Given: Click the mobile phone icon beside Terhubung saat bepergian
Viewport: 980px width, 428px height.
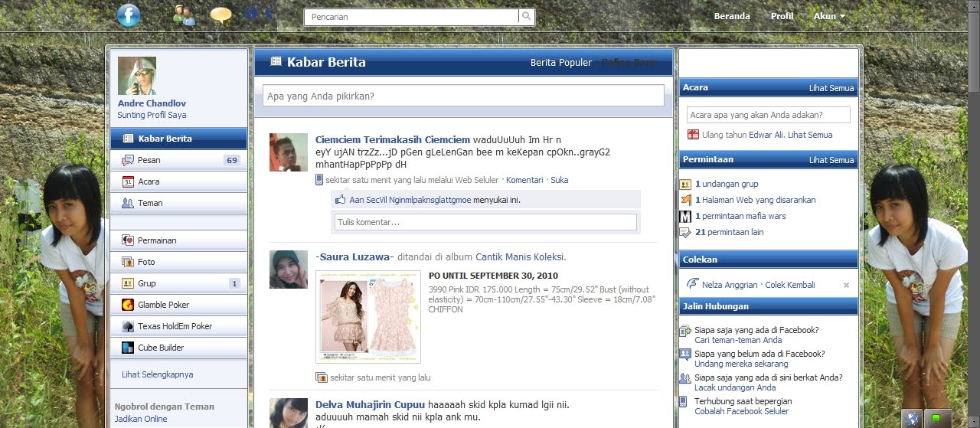Looking at the screenshot, I should tap(684, 401).
